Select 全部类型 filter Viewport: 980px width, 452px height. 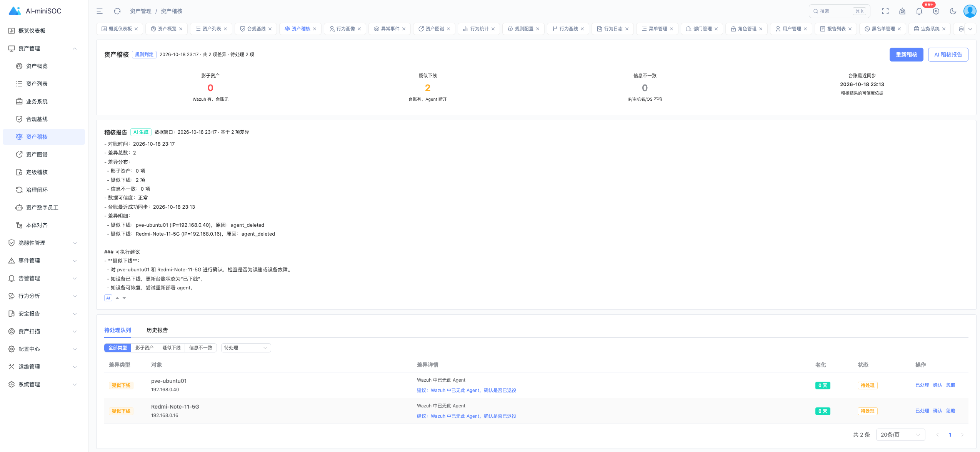tap(117, 348)
